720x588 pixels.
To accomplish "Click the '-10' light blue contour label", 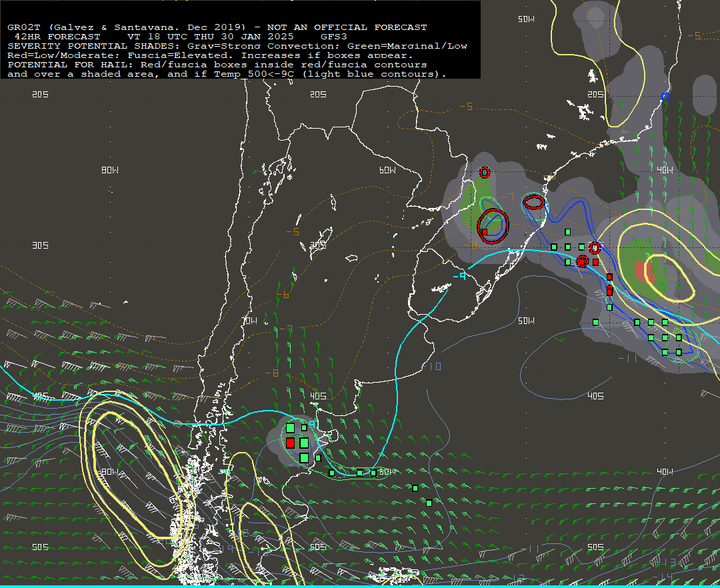I will click(x=432, y=366).
